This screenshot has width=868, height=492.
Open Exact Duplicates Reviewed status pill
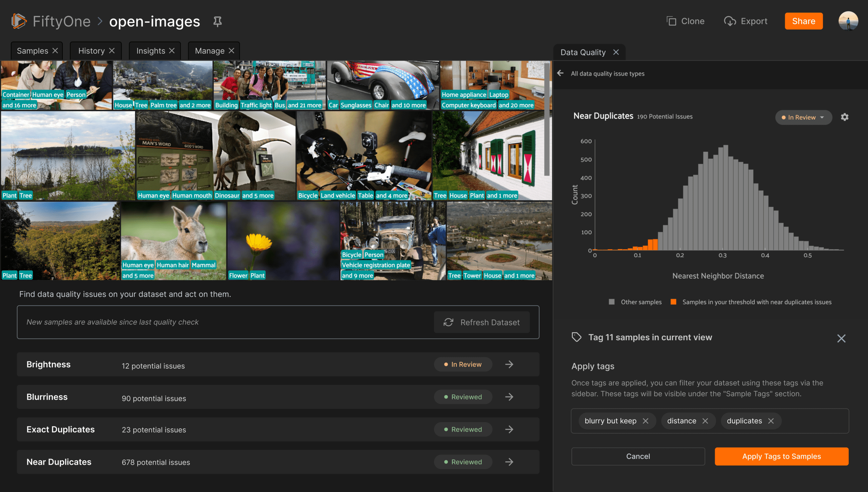click(463, 429)
